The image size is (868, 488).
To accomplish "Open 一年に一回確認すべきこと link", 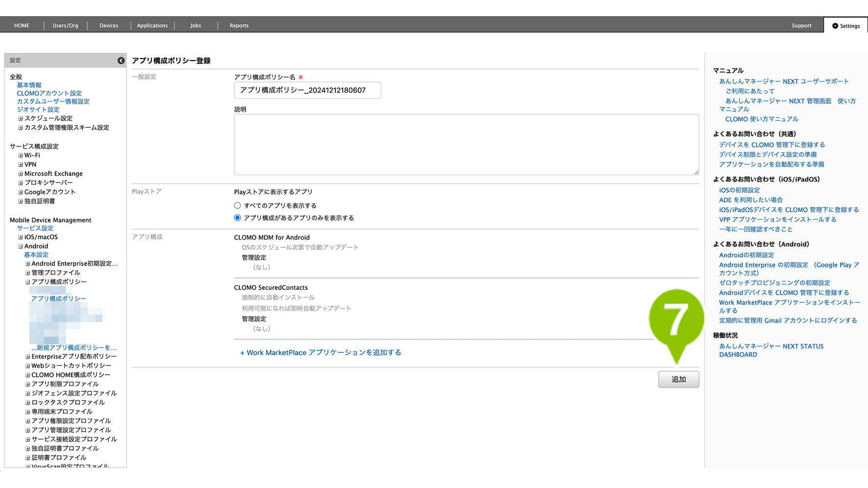I will coord(756,229).
